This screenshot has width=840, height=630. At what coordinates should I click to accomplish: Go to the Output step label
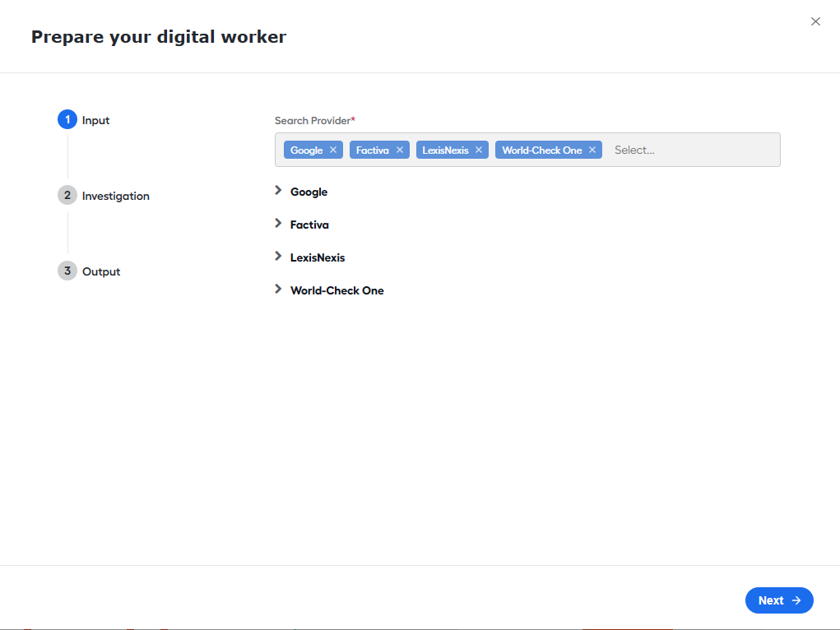pyautogui.click(x=101, y=271)
